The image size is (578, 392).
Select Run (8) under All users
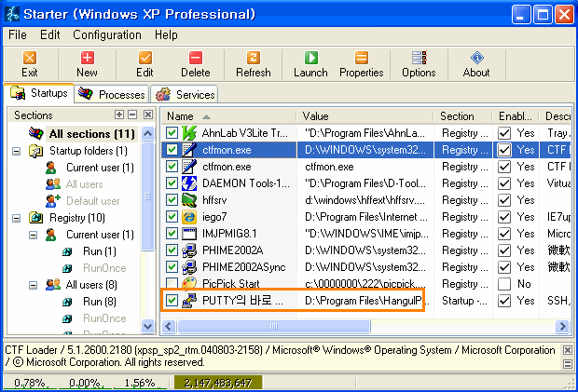click(x=100, y=302)
